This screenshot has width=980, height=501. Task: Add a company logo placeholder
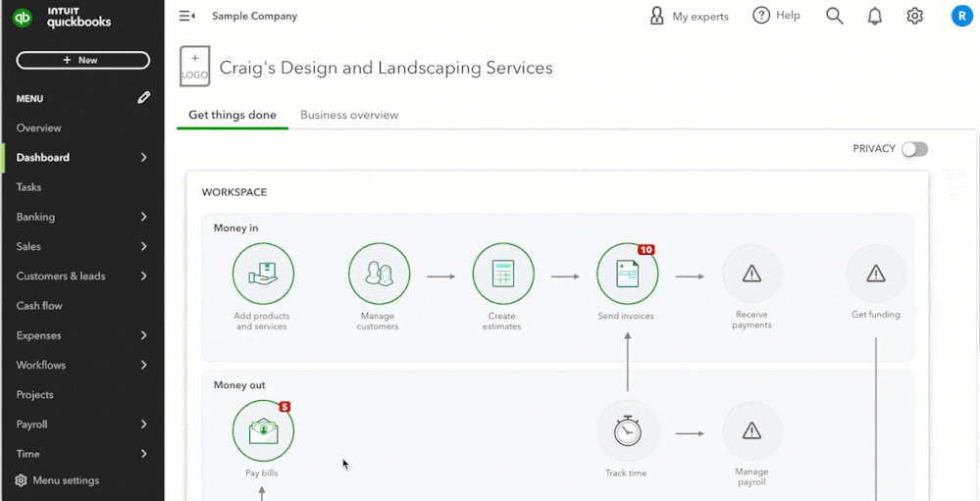pos(195,67)
